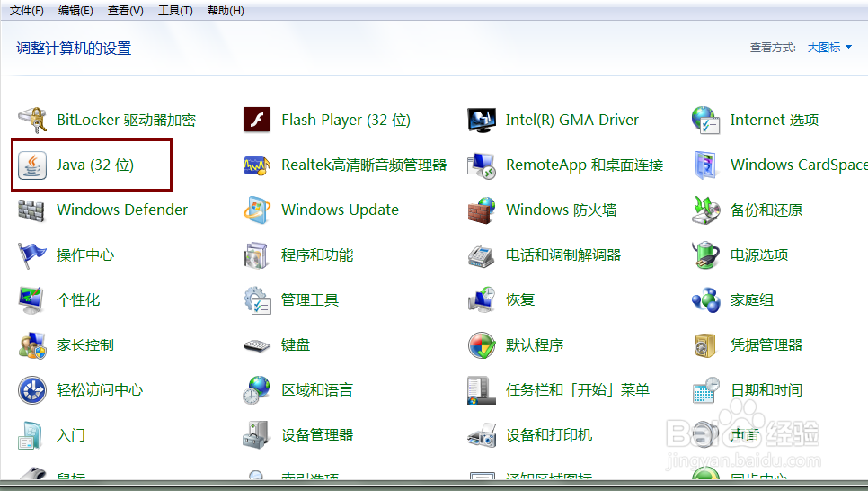This screenshot has width=868, height=491.
Task: Click the Internet 选项 link text
Action: [775, 120]
